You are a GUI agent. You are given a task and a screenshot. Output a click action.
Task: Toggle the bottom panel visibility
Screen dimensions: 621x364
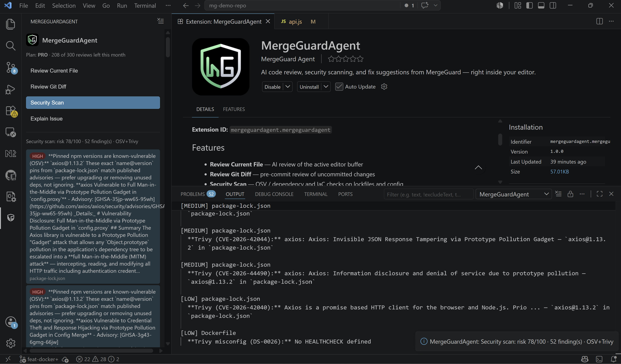point(541,5)
